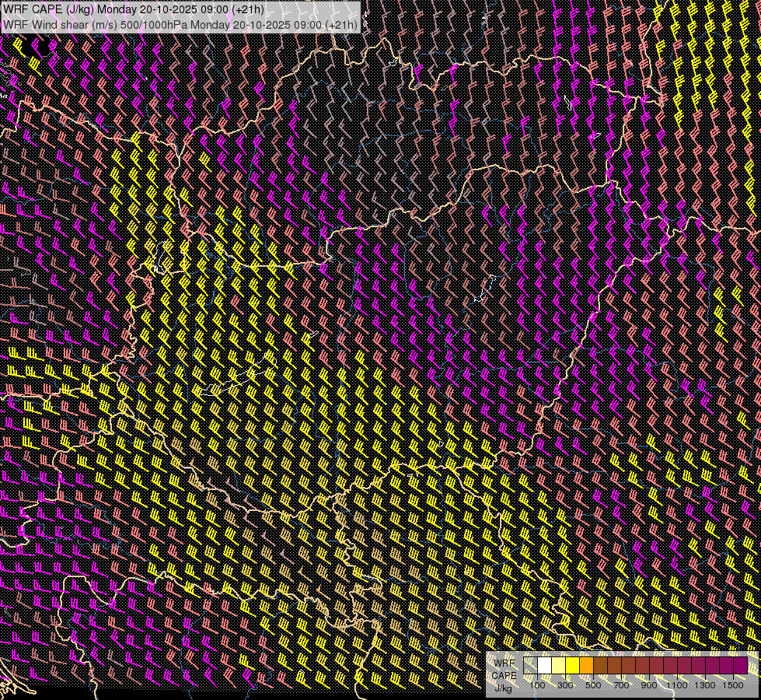Click the CAPE word in legend box
This screenshot has width=761, height=700.
(504, 676)
